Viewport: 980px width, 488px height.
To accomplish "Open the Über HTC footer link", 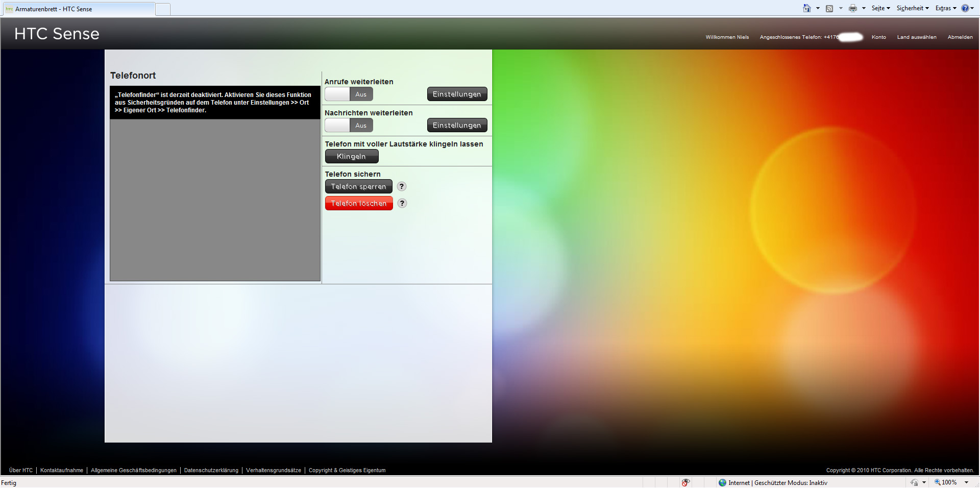I will (x=21, y=470).
